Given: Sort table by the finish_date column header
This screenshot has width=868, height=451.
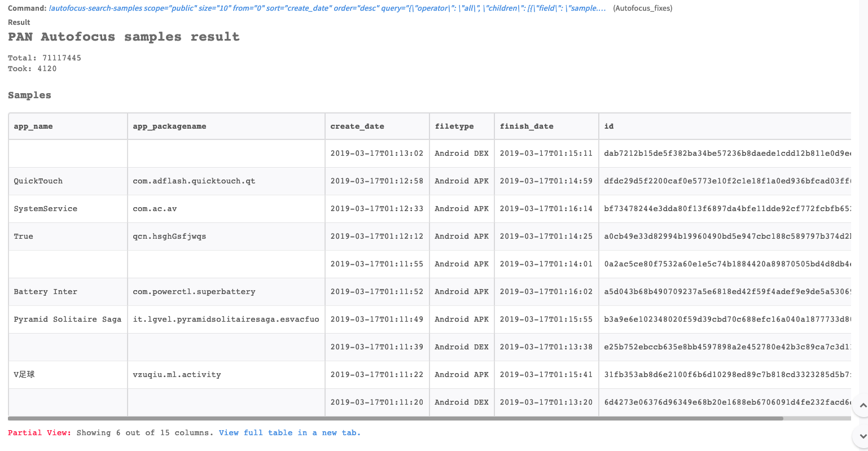Looking at the screenshot, I should [527, 126].
